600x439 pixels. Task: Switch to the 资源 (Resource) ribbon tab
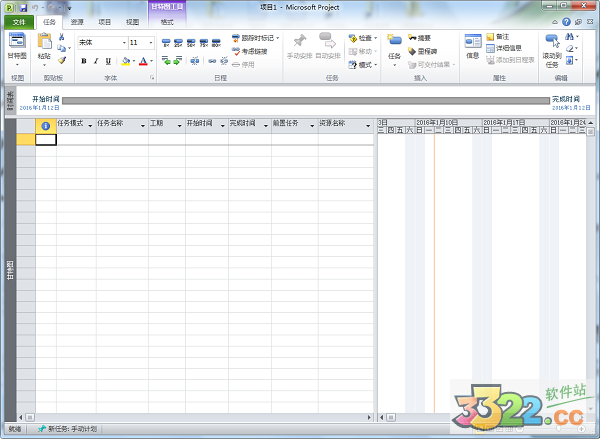pos(77,20)
